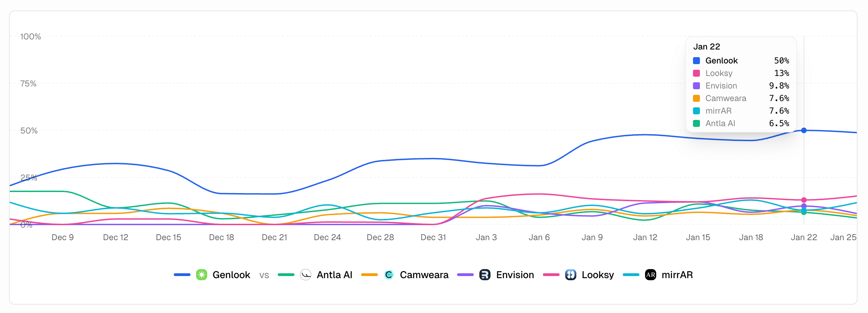Select the Antla AI bird logo icon
Viewport: 868px width, 313px height.
(306, 275)
